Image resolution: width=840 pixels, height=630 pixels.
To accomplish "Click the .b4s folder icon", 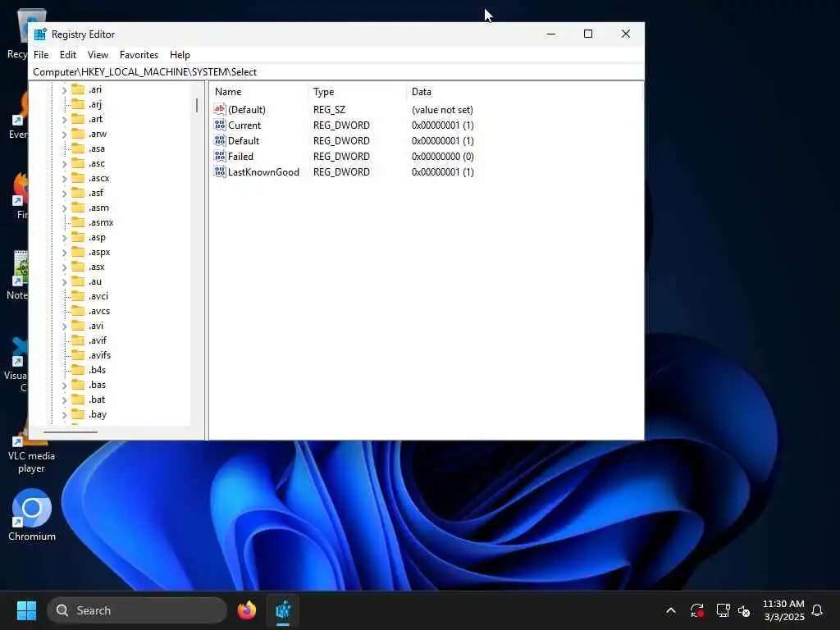I will [x=78, y=370].
